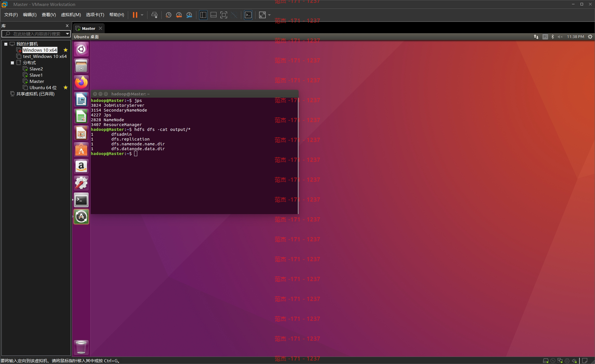Close the library panel with X
Image resolution: width=595 pixels, height=364 pixels.
(x=67, y=26)
